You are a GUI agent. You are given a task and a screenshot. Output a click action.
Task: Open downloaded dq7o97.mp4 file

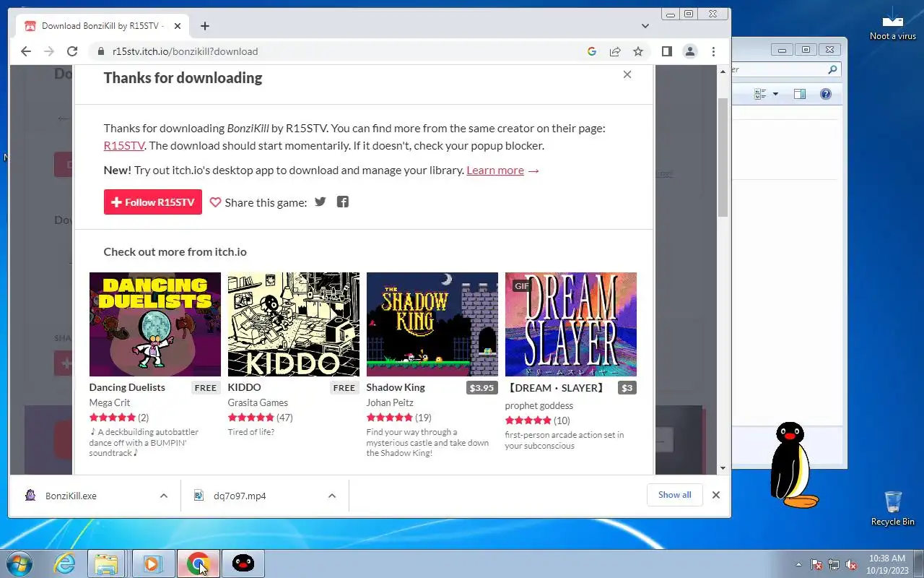pyautogui.click(x=240, y=496)
